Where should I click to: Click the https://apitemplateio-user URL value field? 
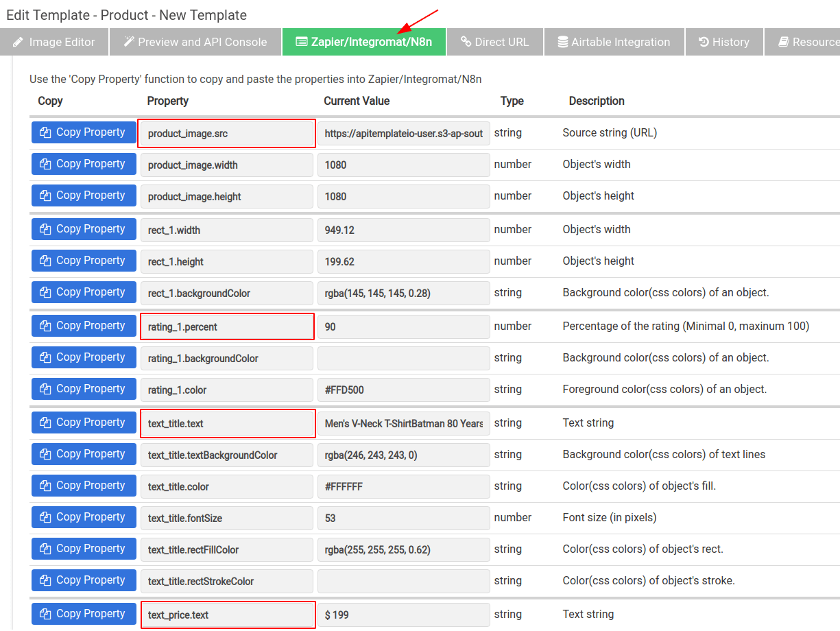click(x=404, y=134)
